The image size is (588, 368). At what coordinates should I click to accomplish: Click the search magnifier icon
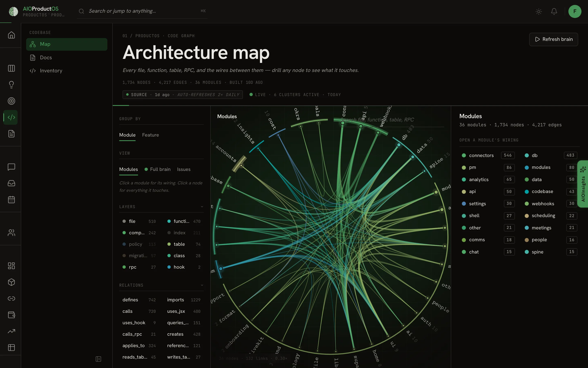pos(81,11)
